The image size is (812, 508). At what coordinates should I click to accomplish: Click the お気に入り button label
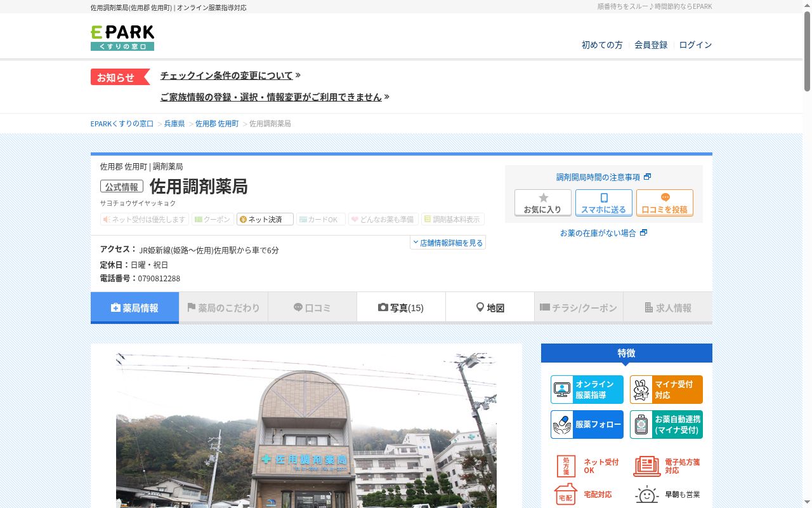tap(542, 210)
